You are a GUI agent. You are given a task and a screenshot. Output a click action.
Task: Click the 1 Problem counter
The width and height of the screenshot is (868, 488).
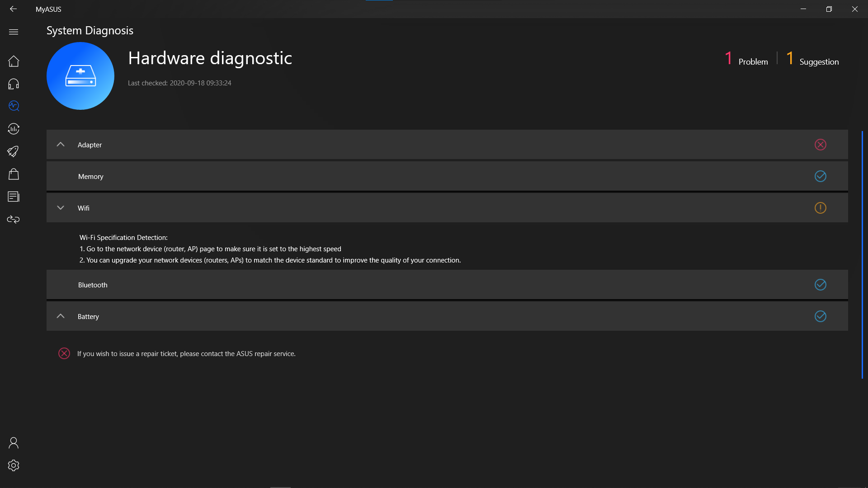(x=746, y=59)
